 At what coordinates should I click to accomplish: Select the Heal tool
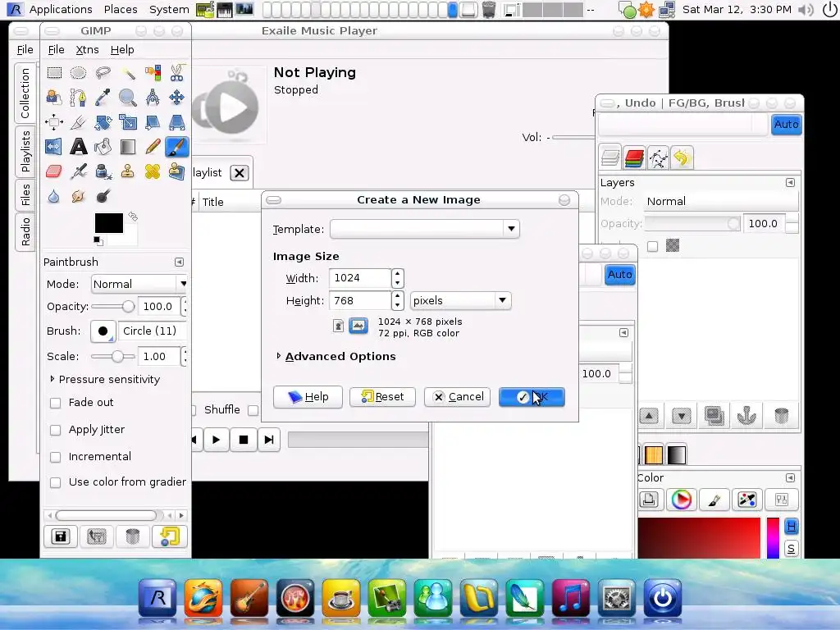click(x=152, y=171)
